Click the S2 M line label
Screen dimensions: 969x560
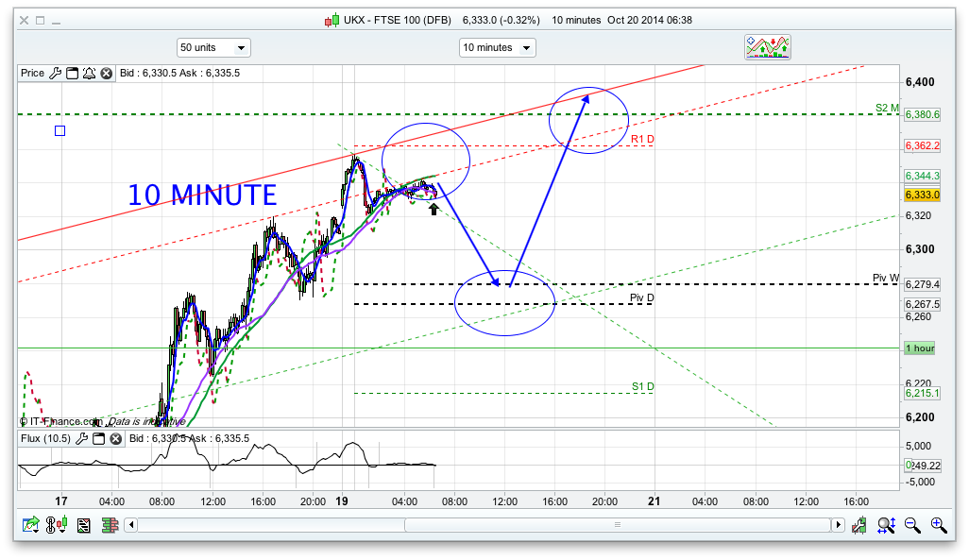[887, 109]
